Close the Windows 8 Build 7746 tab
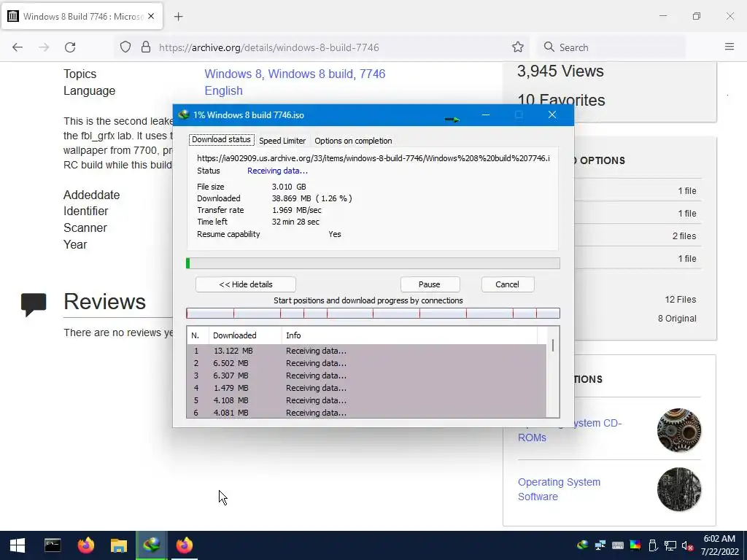Screen dimensions: 747x560 click(x=151, y=16)
